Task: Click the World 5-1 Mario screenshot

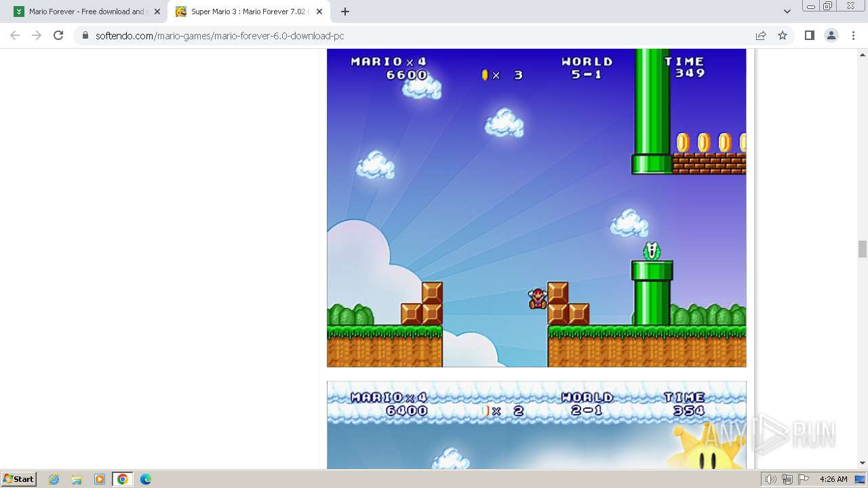Action: (536, 208)
